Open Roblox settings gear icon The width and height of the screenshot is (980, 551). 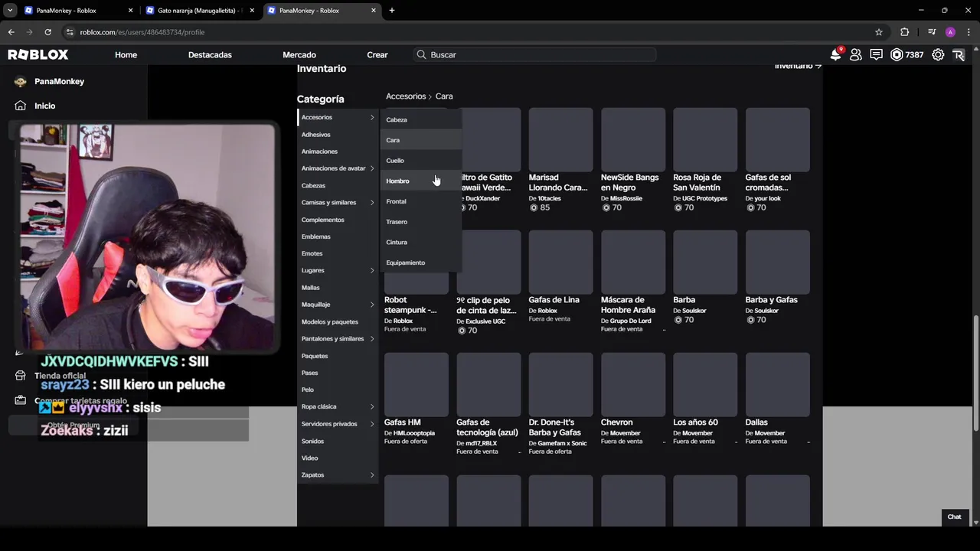click(938, 54)
